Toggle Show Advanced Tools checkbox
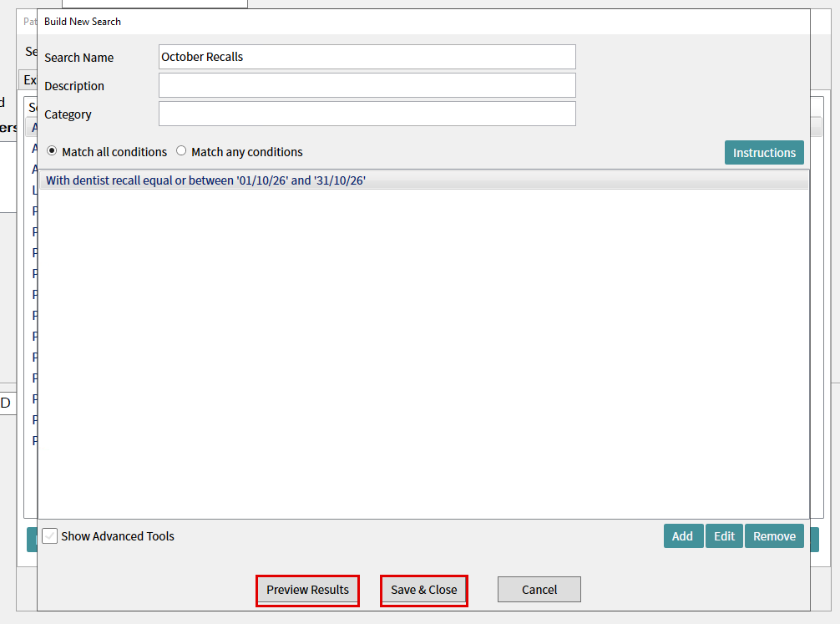Screen dimensions: 840x624 pos(50,536)
